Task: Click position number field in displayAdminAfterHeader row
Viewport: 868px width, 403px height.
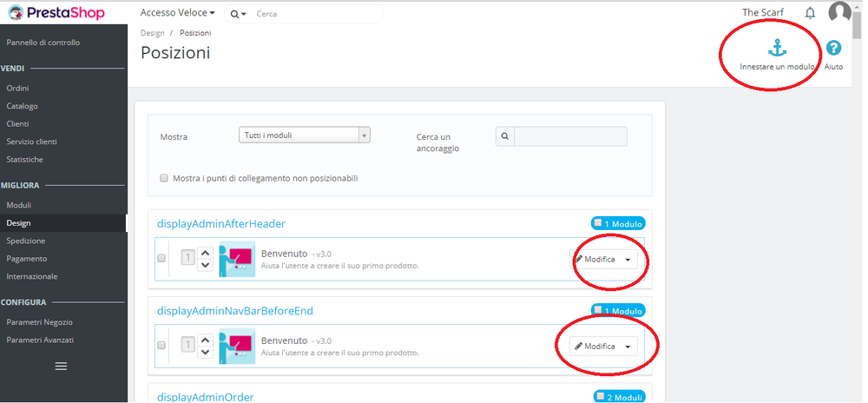Action: pos(188,257)
